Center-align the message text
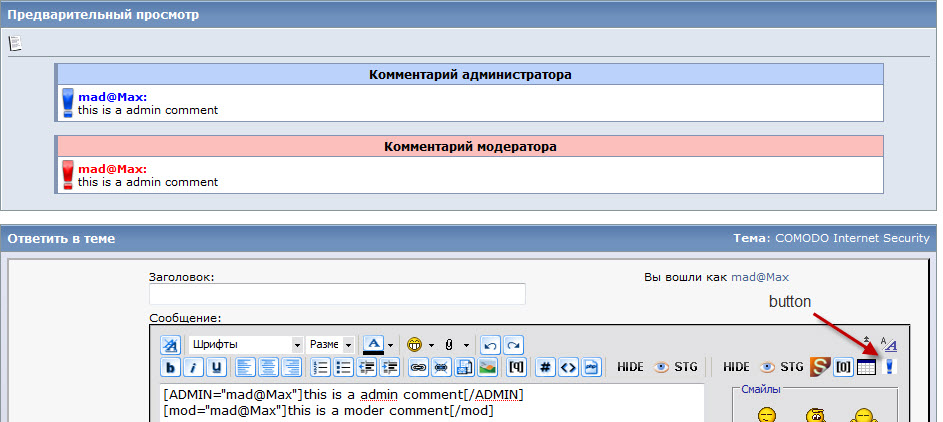This screenshot has height=422, width=943. pyautogui.click(x=268, y=367)
